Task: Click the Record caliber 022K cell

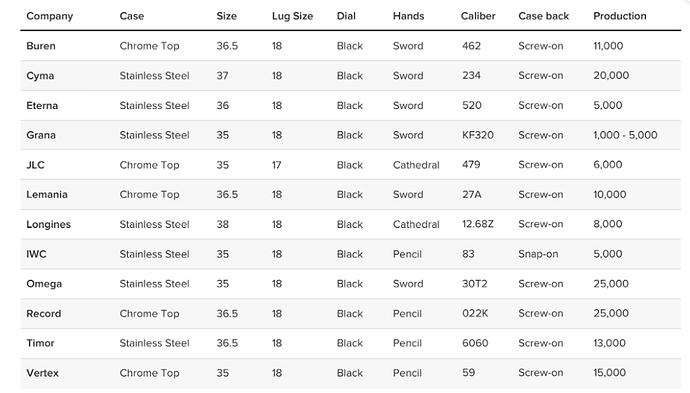Action: [475, 314]
